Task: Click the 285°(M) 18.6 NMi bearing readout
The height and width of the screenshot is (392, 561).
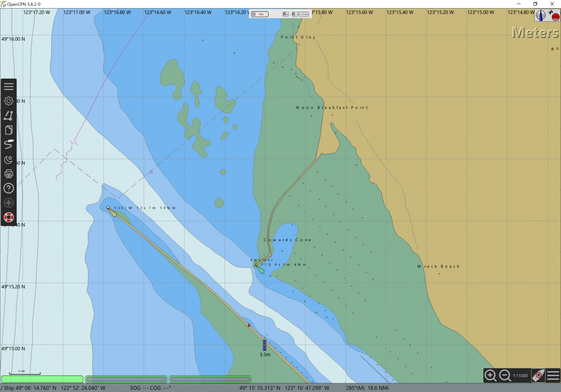Action: click(367, 388)
